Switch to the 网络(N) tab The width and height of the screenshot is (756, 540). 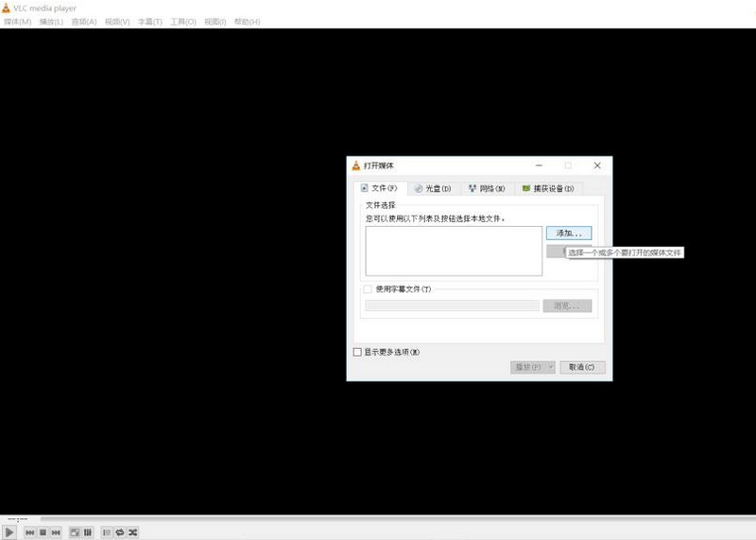(488, 189)
